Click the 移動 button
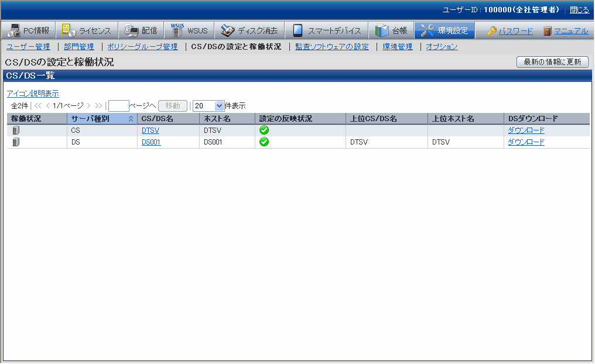The image size is (595, 364). coord(173,106)
